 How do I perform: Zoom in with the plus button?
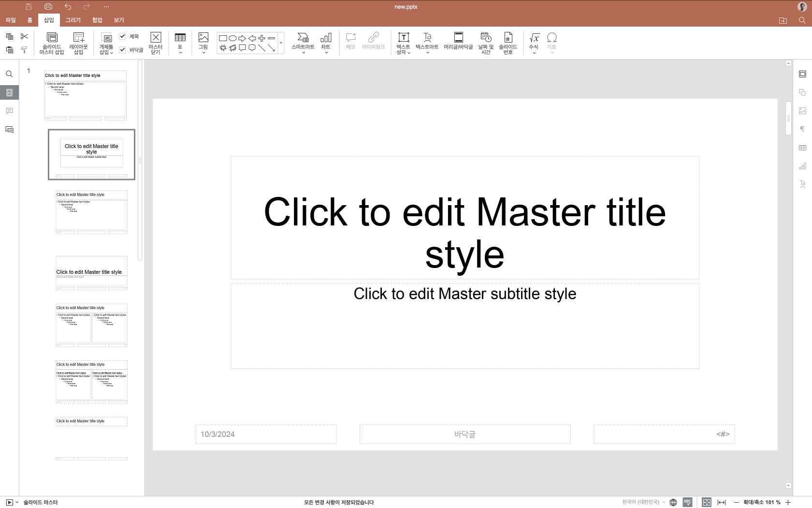(788, 502)
